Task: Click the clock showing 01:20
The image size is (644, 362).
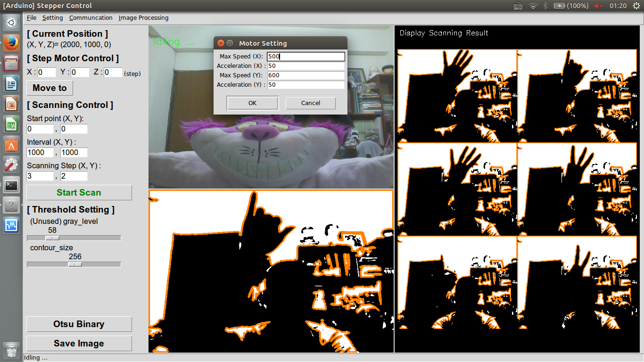Action: pos(618,6)
